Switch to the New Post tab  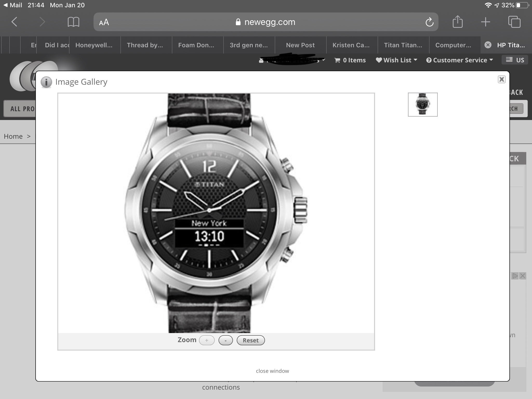(300, 45)
